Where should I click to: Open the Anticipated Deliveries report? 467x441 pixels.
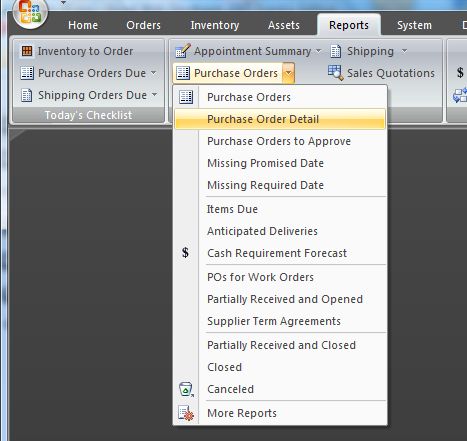280,231
